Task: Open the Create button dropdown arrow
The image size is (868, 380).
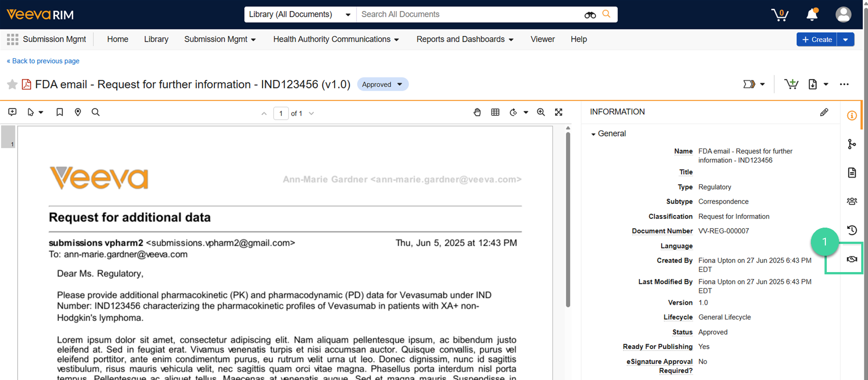Action: 845,39
